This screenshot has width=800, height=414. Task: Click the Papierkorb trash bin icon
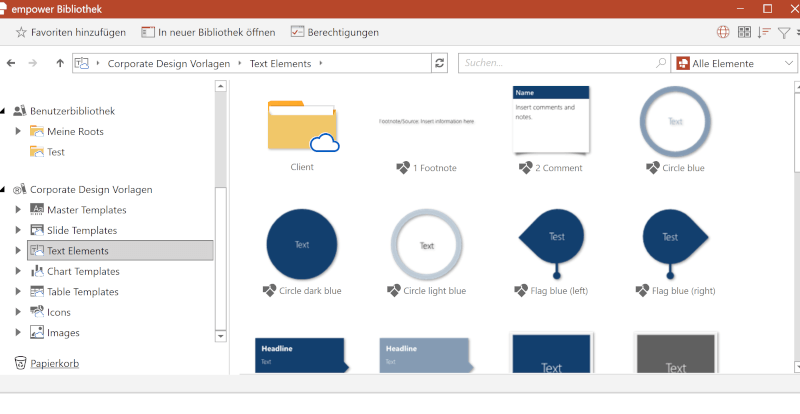20,363
